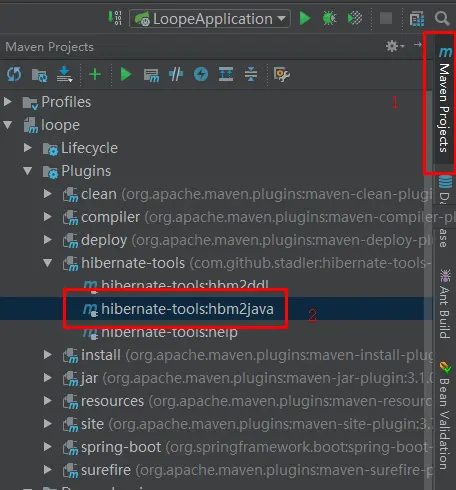Select the clean plugin label

click(x=99, y=194)
